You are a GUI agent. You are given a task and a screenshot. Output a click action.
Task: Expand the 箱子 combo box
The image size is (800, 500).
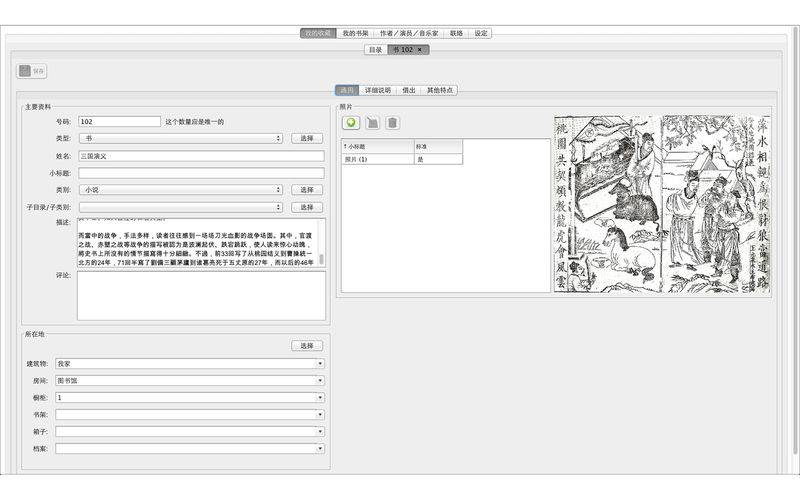[320, 432]
